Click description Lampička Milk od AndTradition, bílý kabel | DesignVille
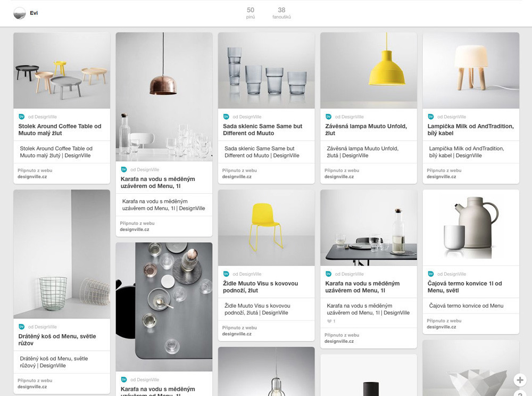 (467, 152)
